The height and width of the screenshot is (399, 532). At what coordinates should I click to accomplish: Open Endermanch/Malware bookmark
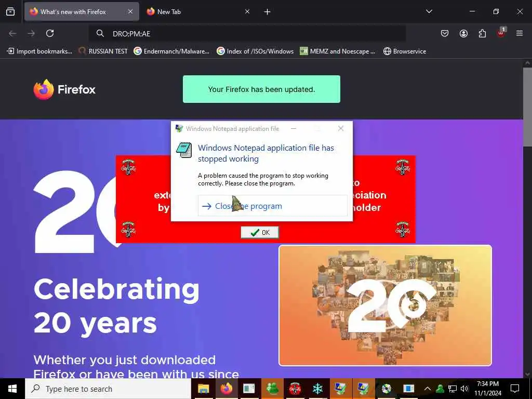coord(171,51)
